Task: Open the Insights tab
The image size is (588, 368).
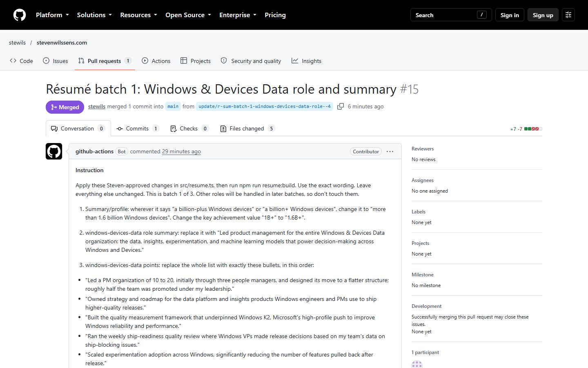Action: [x=306, y=61]
